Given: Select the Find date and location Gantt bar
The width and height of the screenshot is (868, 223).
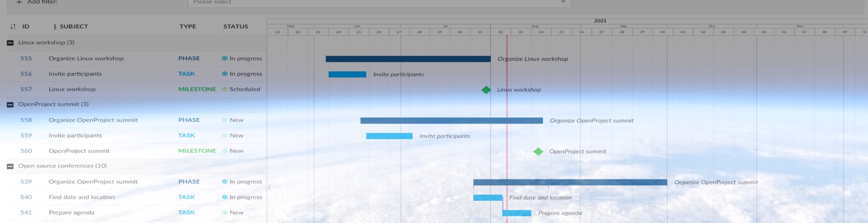Looking at the screenshot, I should point(487,198).
